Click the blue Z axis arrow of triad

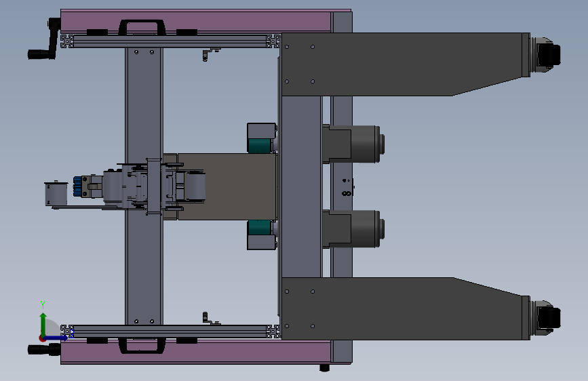pos(57,338)
